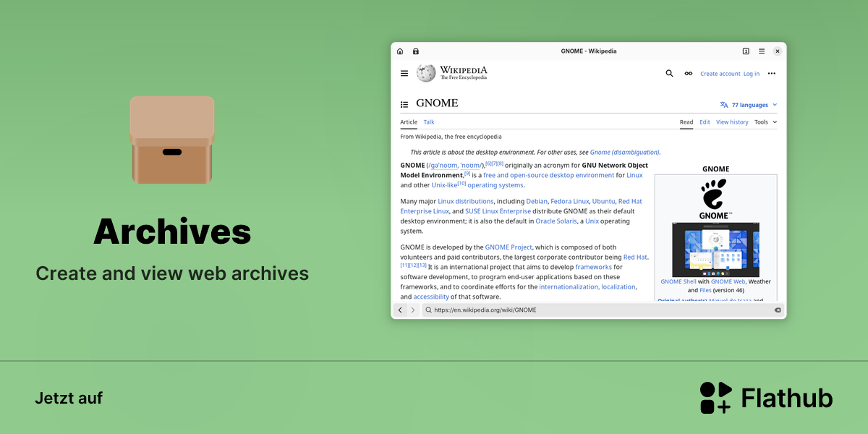Viewport: 868px width, 434px height.
Task: Click the archive save icon in header
Action: (x=416, y=51)
